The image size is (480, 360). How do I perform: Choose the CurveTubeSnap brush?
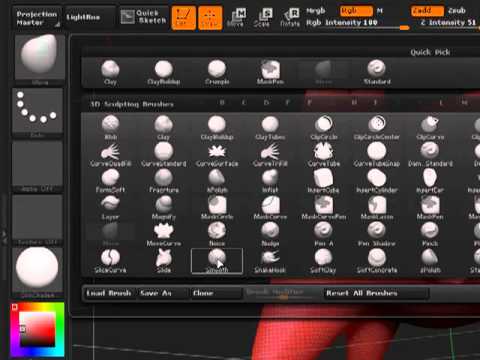(x=377, y=154)
